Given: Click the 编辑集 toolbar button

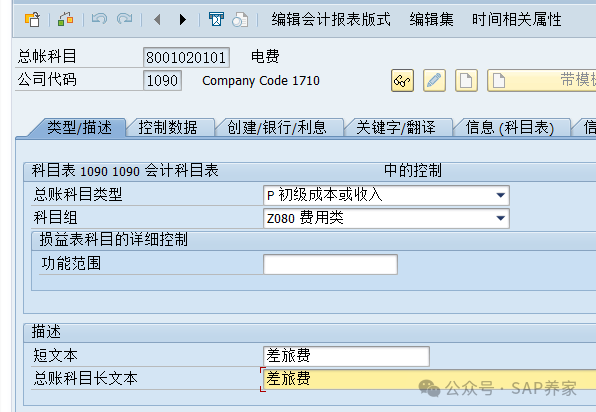Looking at the screenshot, I should [x=431, y=19].
